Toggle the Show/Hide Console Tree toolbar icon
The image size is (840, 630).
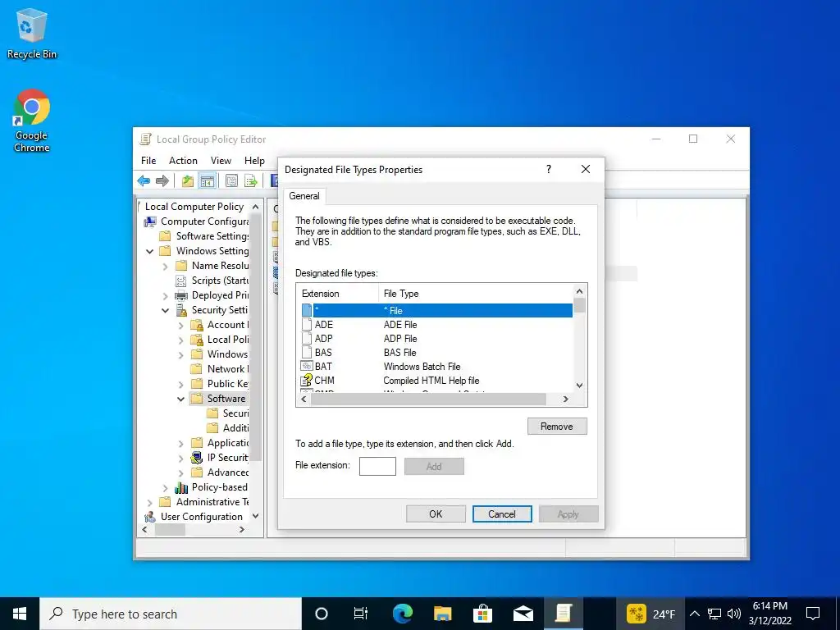click(x=208, y=181)
